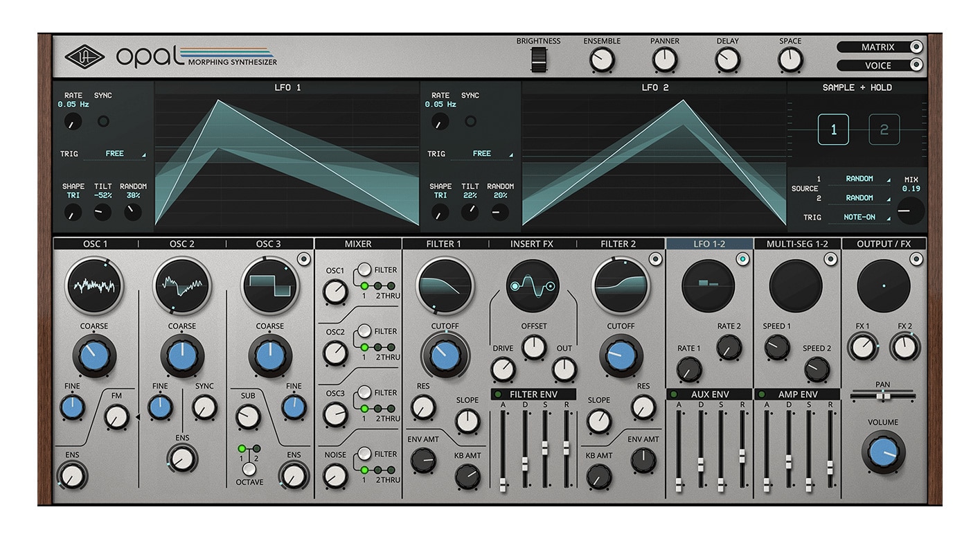
Task: Click the OSC 3 Sub knob
Action: (248, 416)
